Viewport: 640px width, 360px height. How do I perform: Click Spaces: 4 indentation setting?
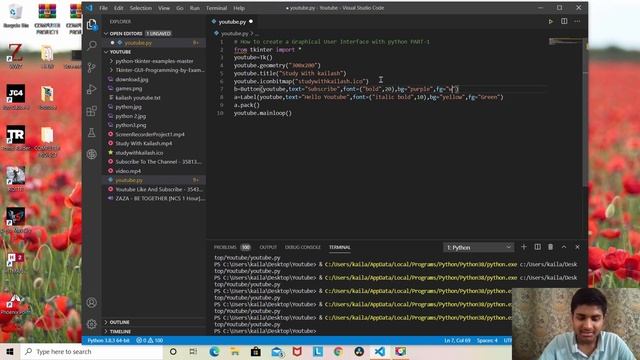coord(487,340)
